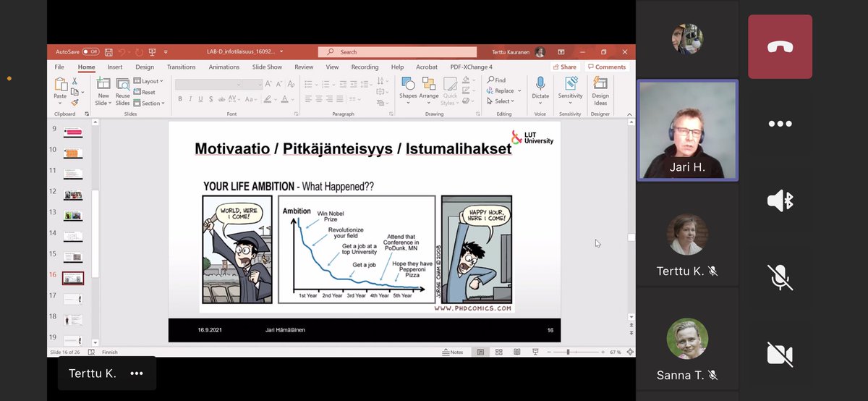
Task: Click the Dictate microphone icon
Action: pos(540,83)
